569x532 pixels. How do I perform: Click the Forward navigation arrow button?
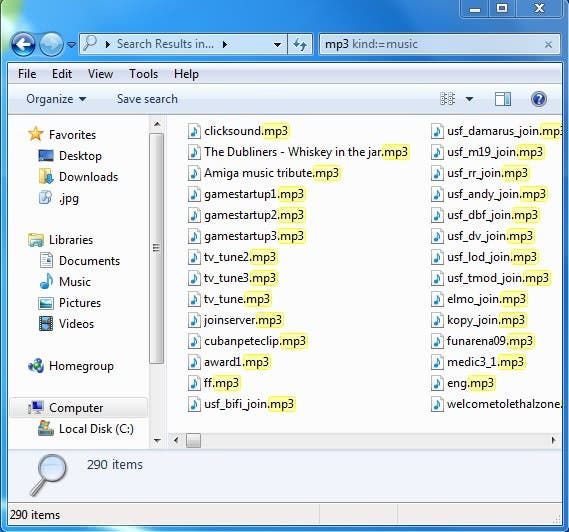coord(51,45)
